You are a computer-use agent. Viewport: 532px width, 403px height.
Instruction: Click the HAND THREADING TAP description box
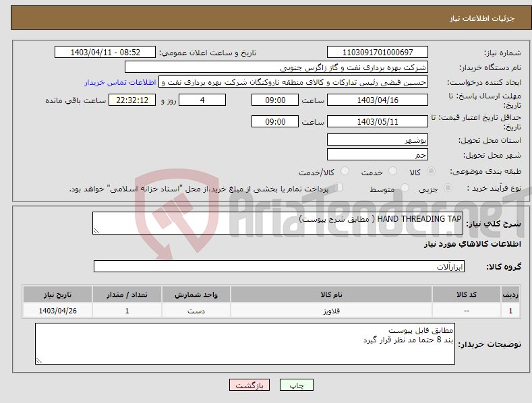click(x=278, y=223)
